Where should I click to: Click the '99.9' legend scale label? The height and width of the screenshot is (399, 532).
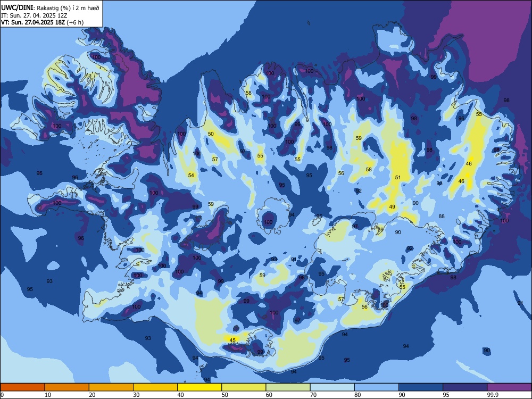(492, 395)
